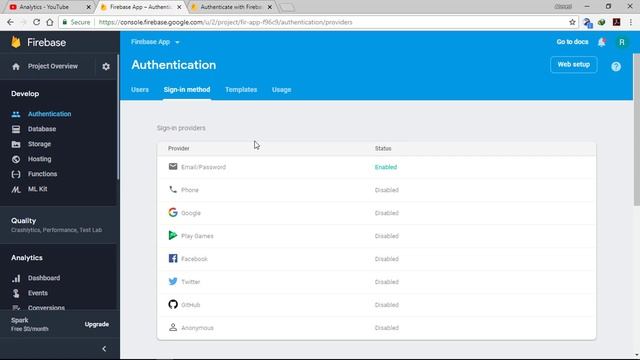Click the Web setup button
This screenshot has height=360, width=640.
pyautogui.click(x=573, y=65)
